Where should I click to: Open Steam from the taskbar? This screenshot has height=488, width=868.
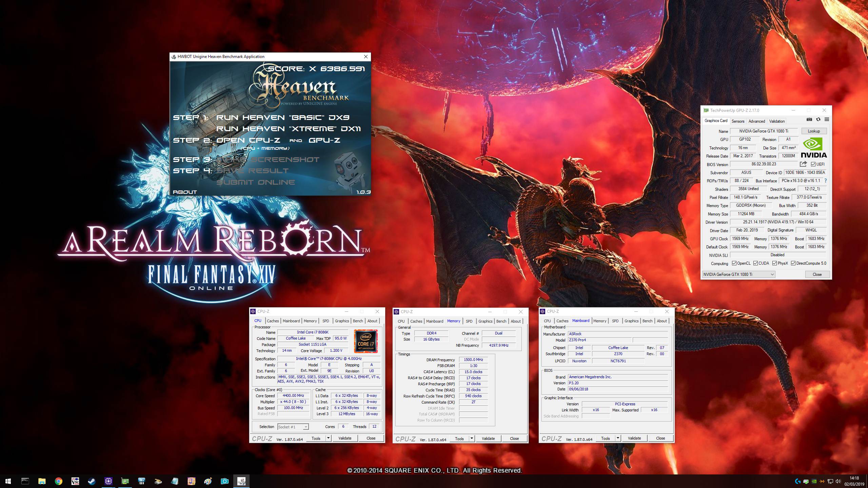click(92, 481)
